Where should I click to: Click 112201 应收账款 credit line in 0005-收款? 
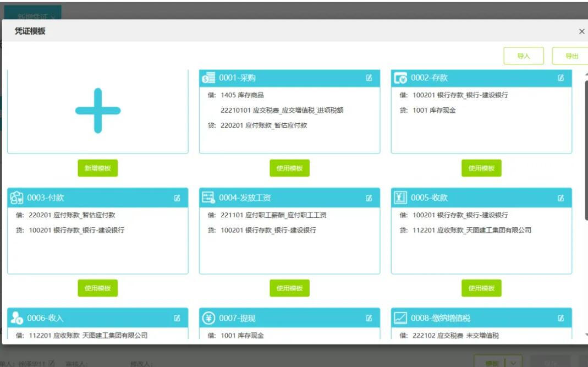coord(472,230)
